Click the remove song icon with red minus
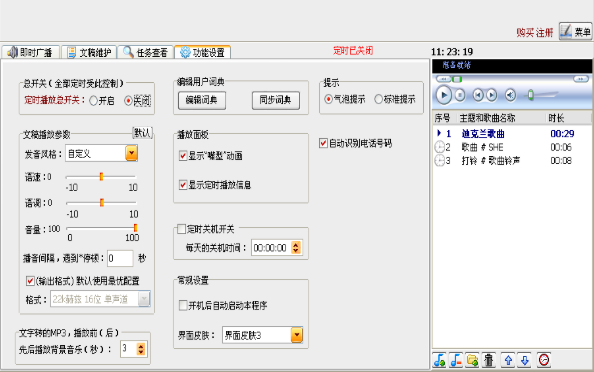The width and height of the screenshot is (594, 372). 456,360
